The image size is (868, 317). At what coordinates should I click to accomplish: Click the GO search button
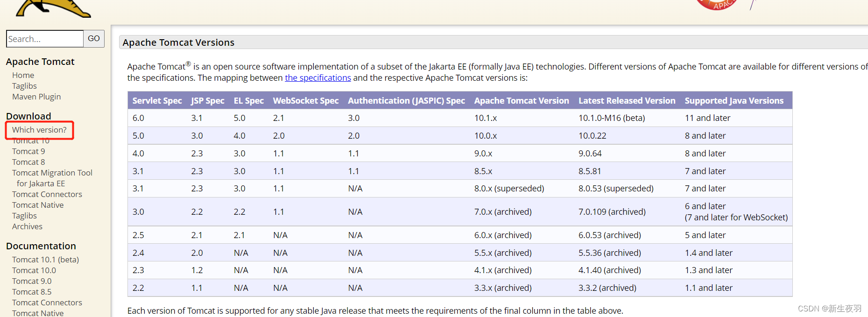[94, 39]
